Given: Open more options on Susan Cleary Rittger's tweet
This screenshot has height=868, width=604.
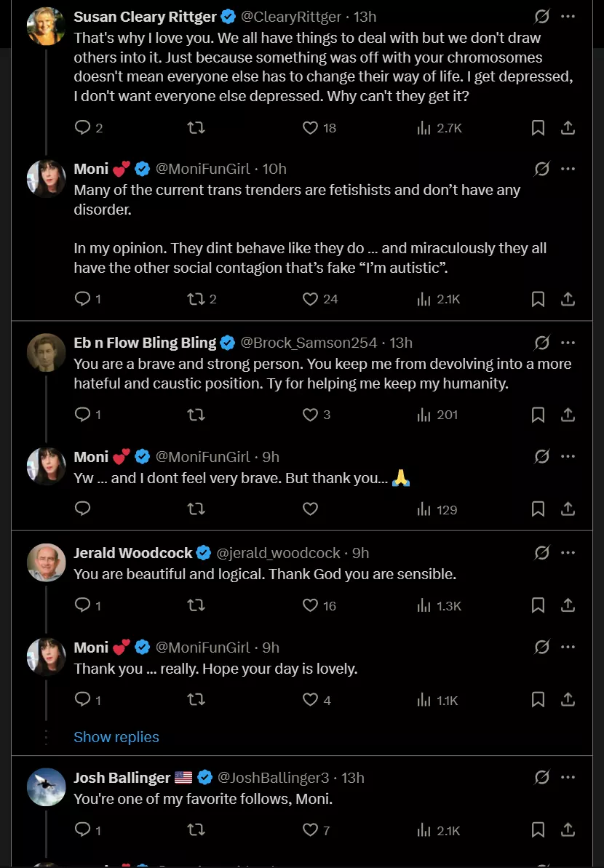Looking at the screenshot, I should (x=568, y=16).
